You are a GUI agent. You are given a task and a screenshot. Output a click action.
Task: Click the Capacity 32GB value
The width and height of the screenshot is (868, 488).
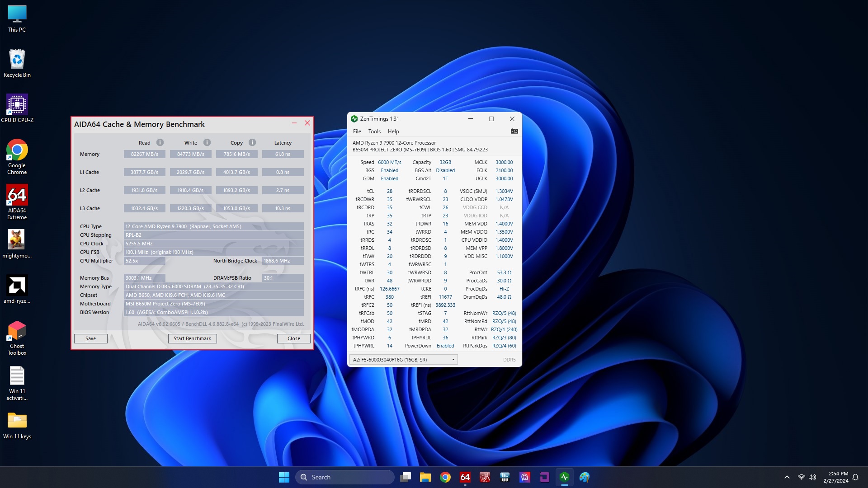[445, 162]
